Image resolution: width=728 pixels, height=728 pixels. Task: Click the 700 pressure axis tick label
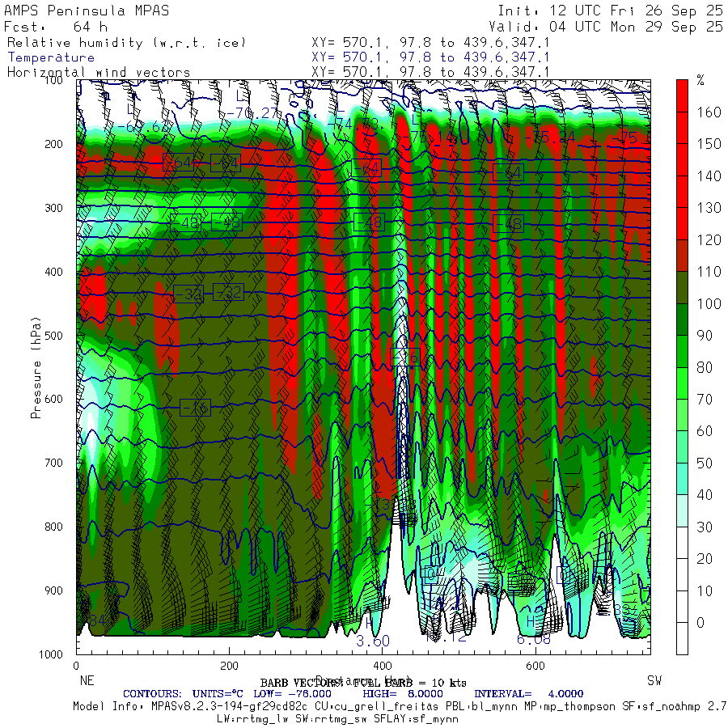click(53, 463)
